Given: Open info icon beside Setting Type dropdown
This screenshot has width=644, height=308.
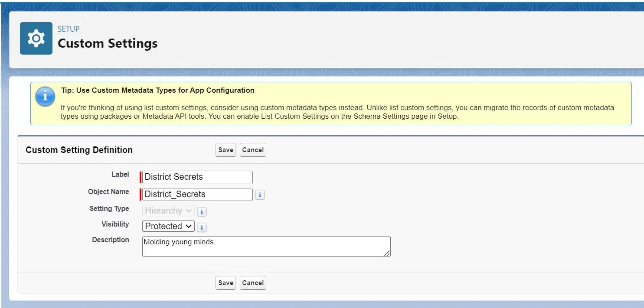Looking at the screenshot, I should 201,212.
